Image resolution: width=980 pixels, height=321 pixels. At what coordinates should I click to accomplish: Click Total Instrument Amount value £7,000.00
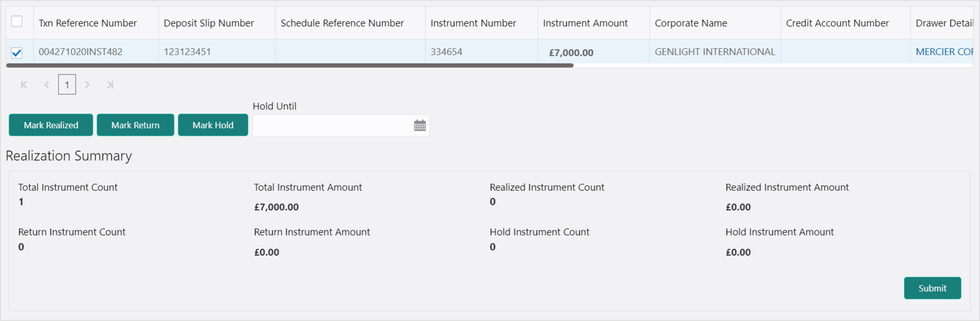click(x=276, y=207)
